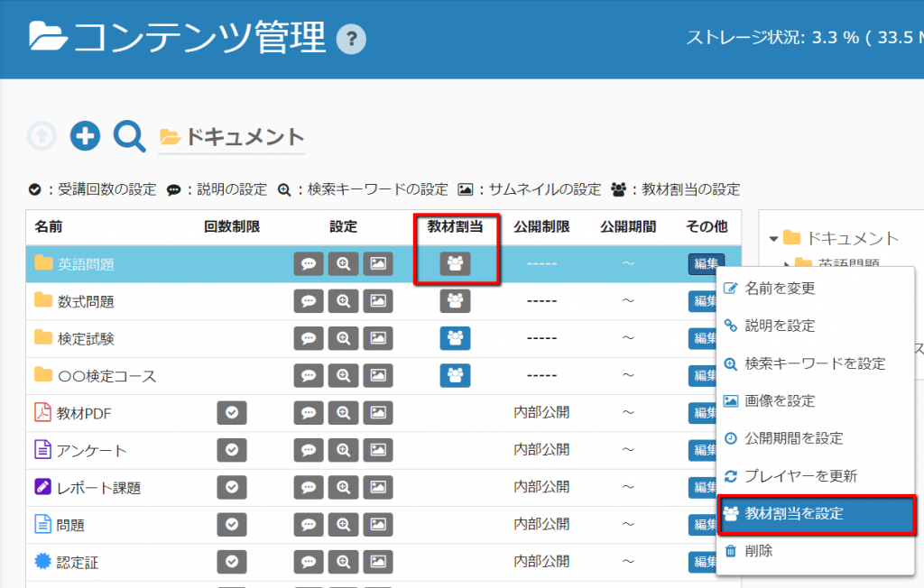Click thumbnail image icon for 教材PDF
The image size is (924, 588).
[378, 413]
